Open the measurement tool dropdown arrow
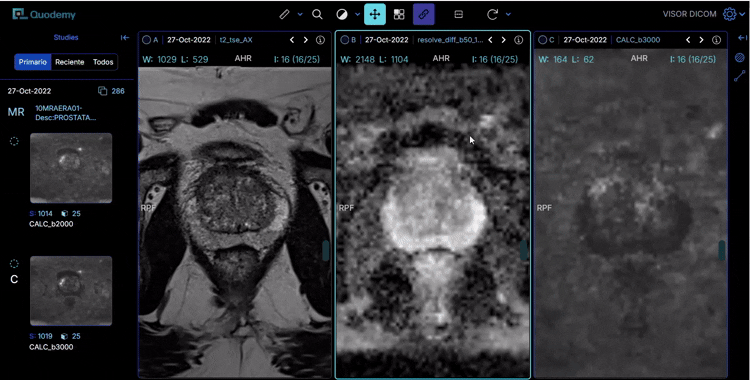 click(x=300, y=14)
